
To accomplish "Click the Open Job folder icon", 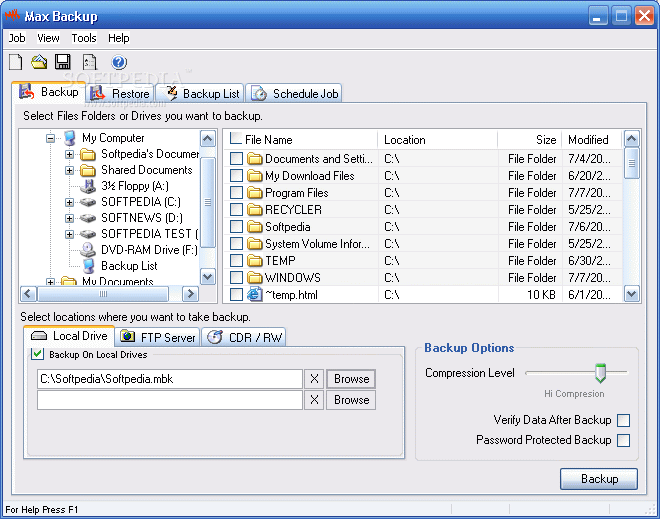I will (x=39, y=62).
